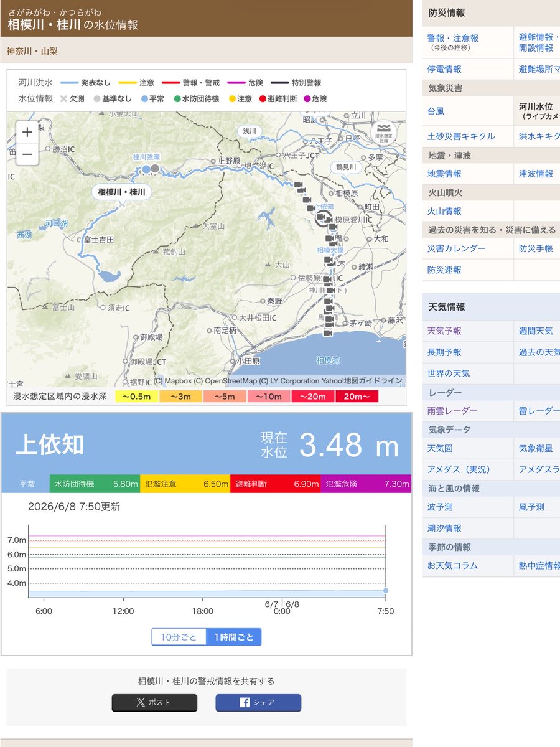Zoom out on the river map
Screen dimensions: 560x747
[27, 154]
